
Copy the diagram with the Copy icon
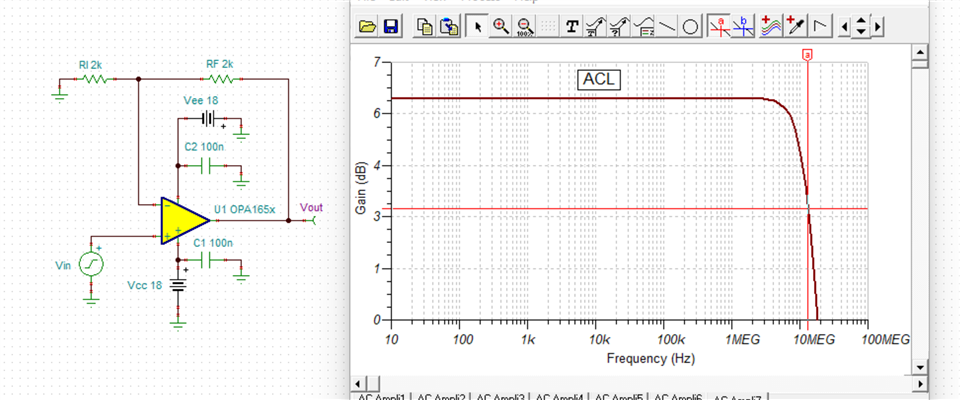tap(425, 26)
